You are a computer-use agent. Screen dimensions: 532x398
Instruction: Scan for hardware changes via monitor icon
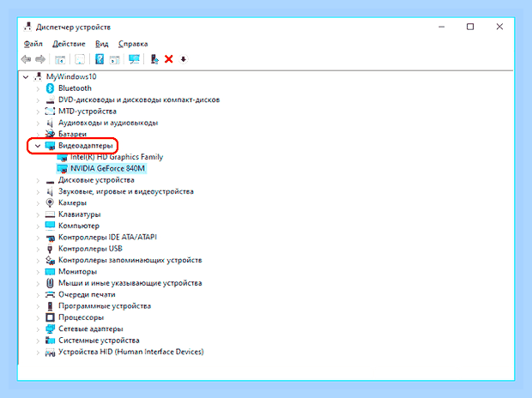tap(134, 59)
